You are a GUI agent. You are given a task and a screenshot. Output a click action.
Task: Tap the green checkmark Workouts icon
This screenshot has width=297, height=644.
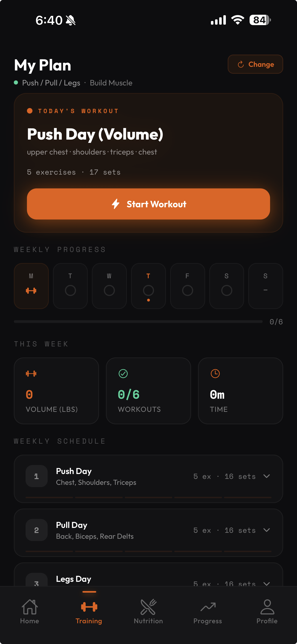tap(123, 374)
